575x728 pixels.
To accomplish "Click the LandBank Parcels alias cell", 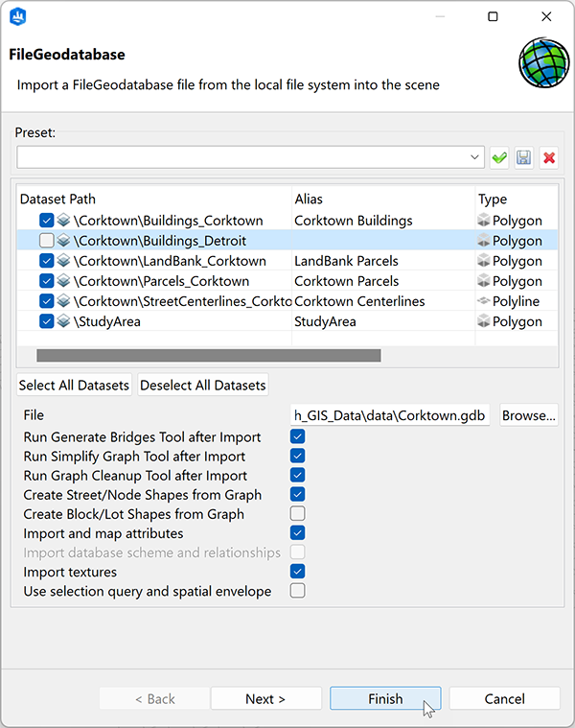I will pyautogui.click(x=346, y=261).
